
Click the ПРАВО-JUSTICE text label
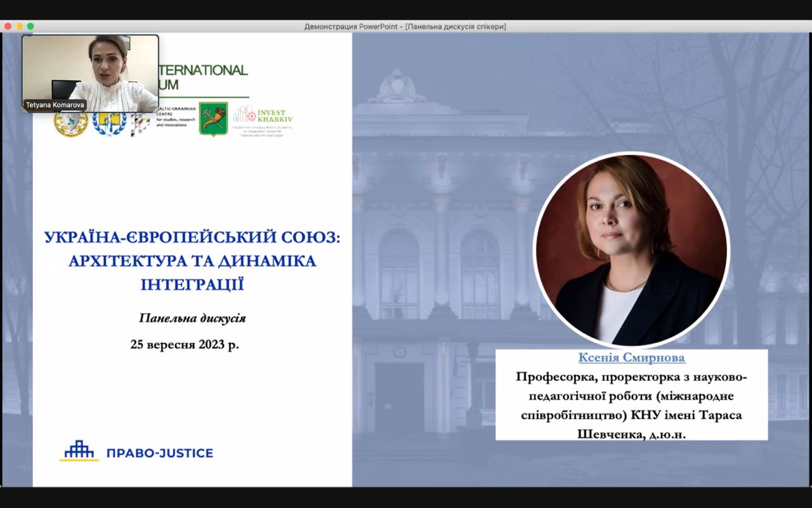pyautogui.click(x=160, y=453)
